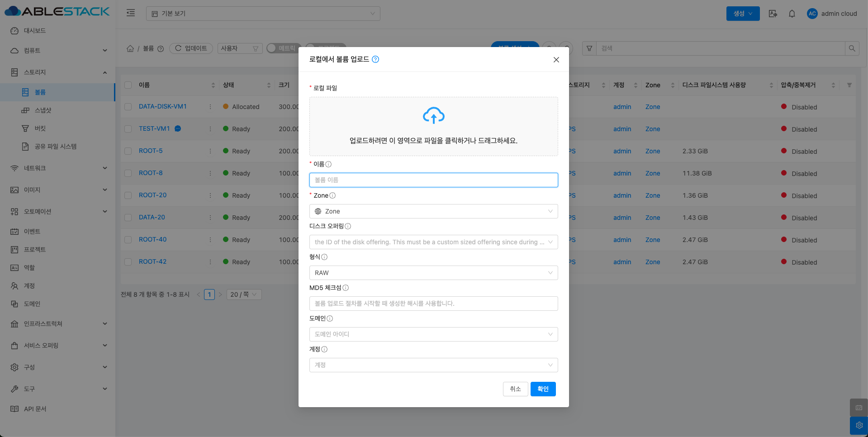This screenshot has width=868, height=437.
Task: Check the TEST-VM1 row checkbox
Action: point(128,129)
